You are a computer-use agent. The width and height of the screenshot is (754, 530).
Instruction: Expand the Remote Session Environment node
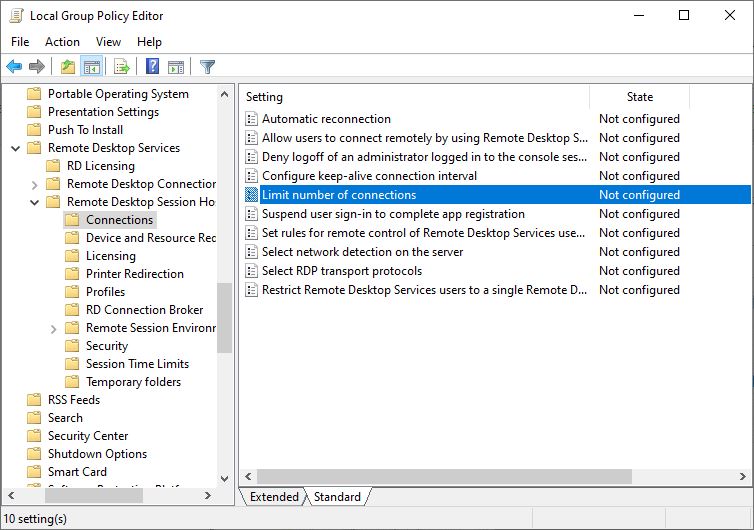click(53, 328)
